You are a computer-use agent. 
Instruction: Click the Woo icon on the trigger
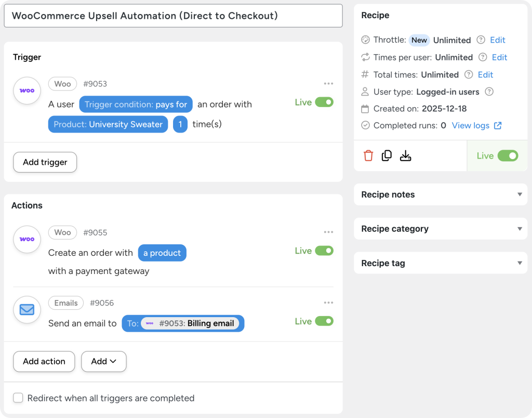coord(26,90)
